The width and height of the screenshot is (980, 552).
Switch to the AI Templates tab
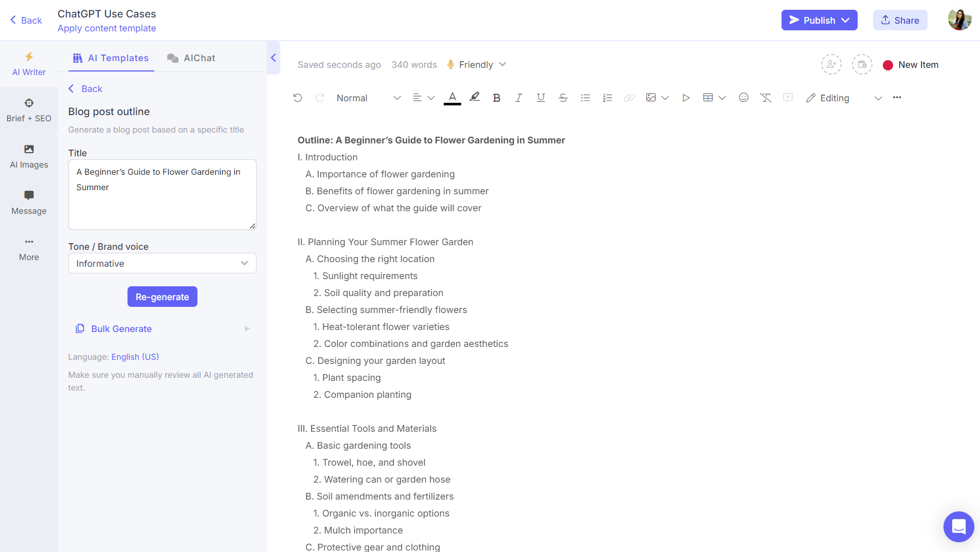point(111,58)
